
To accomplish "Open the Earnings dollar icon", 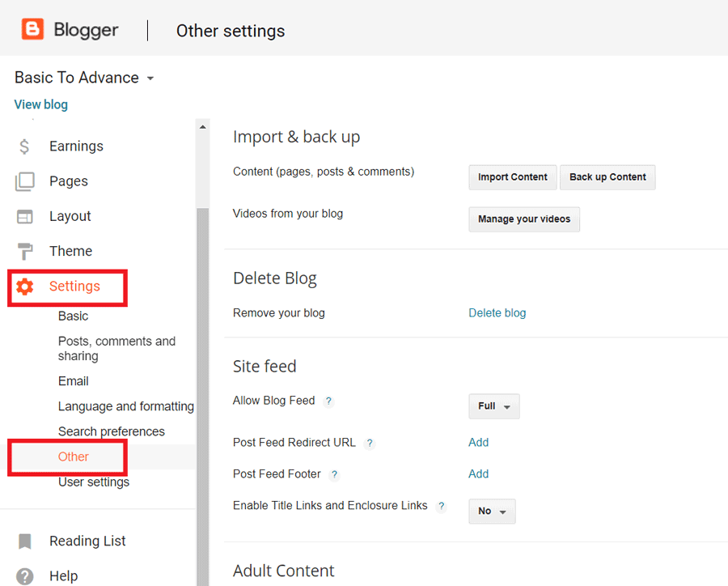I will tap(24, 146).
